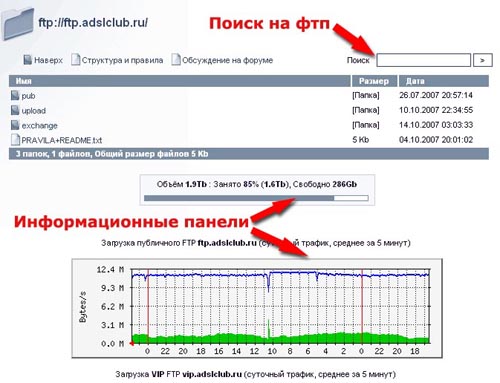Click the pub folder icon
This screenshot has height=383, width=500.
coord(15,95)
